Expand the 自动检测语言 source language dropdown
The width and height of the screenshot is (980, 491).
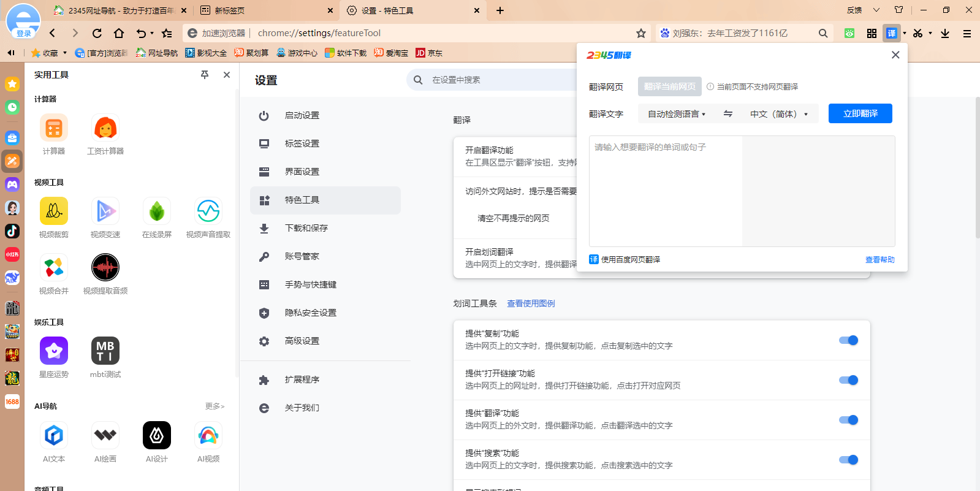(677, 114)
